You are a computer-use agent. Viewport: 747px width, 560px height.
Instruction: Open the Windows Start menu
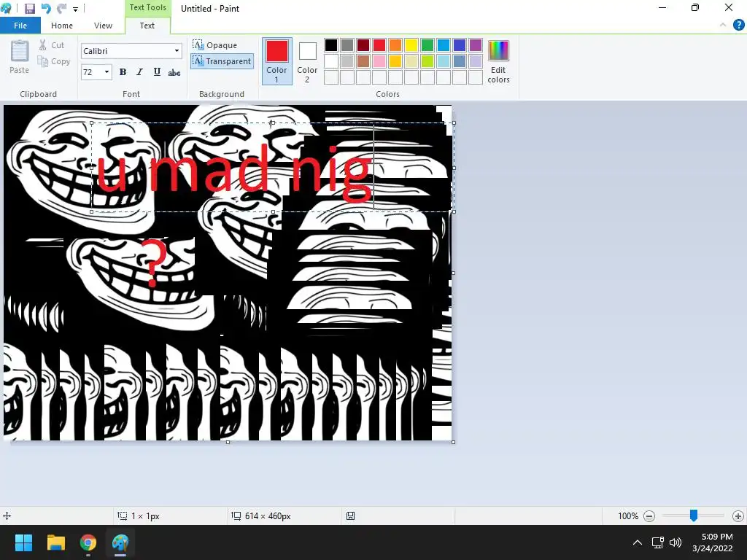(23, 542)
